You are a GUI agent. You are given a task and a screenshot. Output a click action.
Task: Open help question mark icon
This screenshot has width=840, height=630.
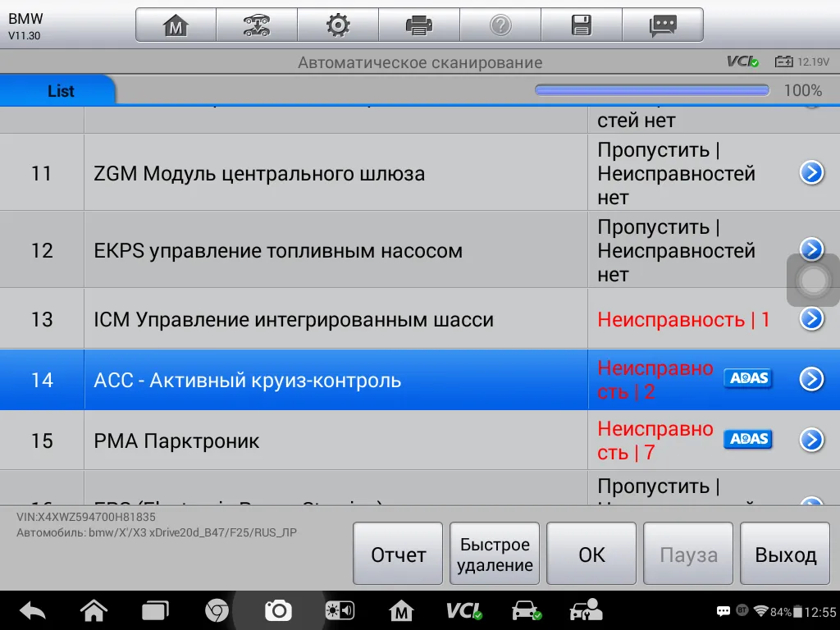[500, 25]
